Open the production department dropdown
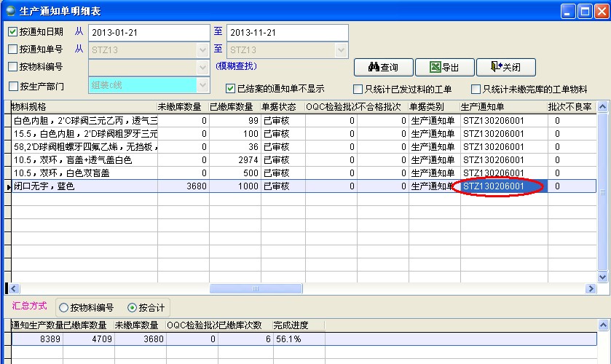Viewport: 611px width, 364px height. click(x=202, y=85)
